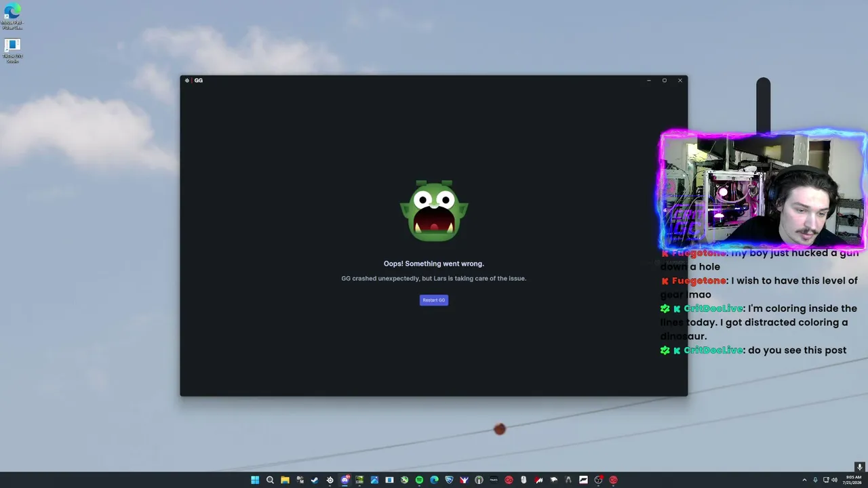This screenshot has height=488, width=868.
Task: Open taskbar Search
Action: 270,480
